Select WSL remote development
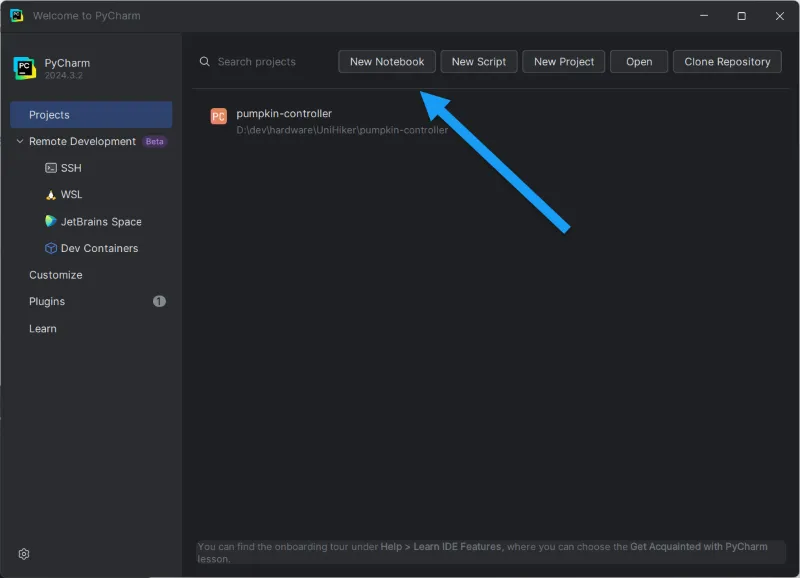Screen dimensions: 800x578 tap(71, 194)
